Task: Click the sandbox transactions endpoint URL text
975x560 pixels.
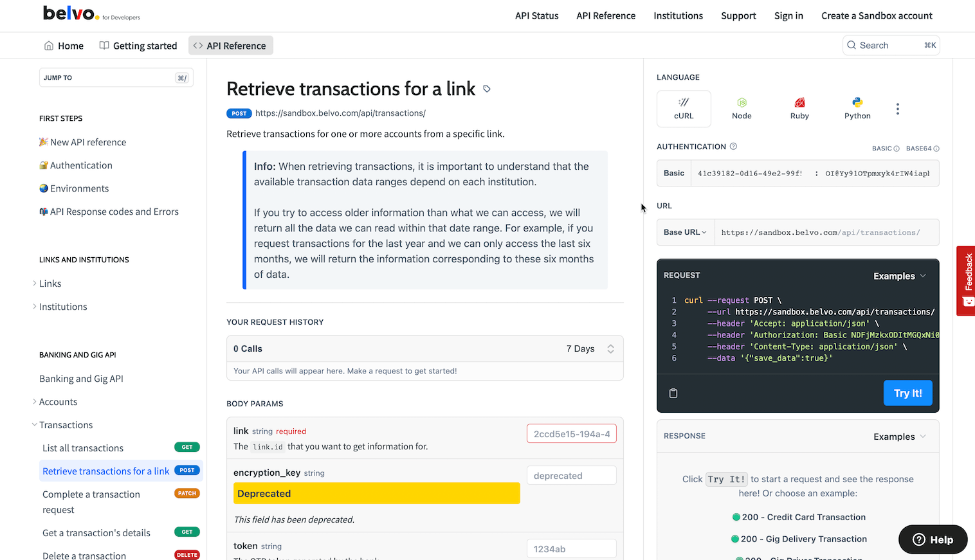Action: (340, 113)
